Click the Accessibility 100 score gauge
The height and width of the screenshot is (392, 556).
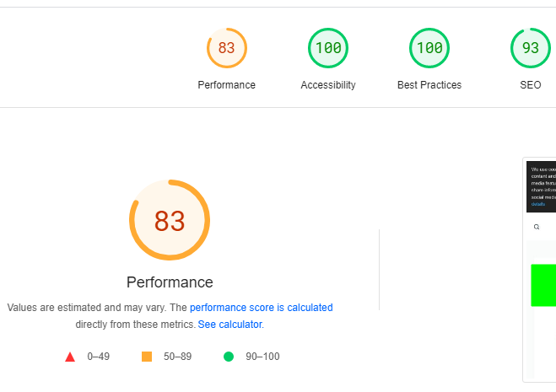coord(328,48)
